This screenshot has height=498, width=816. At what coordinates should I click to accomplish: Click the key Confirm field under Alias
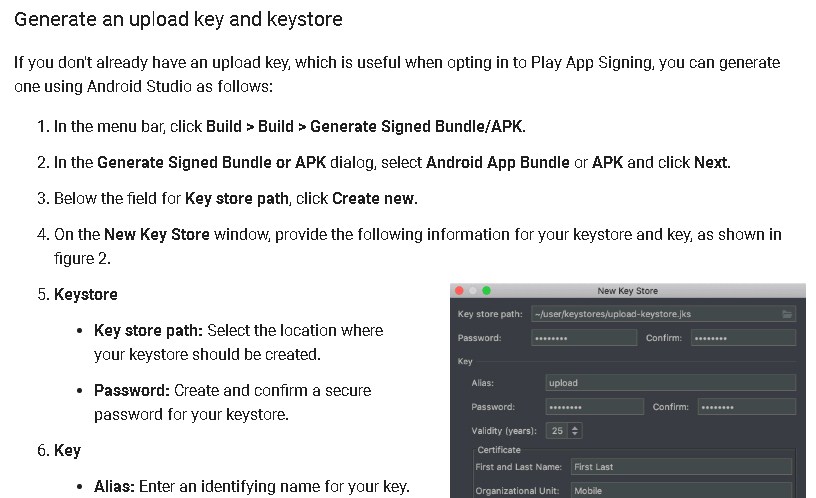click(747, 406)
